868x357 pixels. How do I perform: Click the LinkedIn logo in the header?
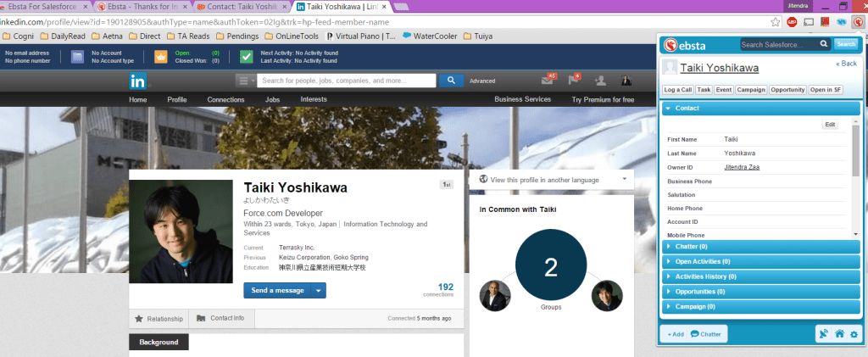(x=138, y=81)
